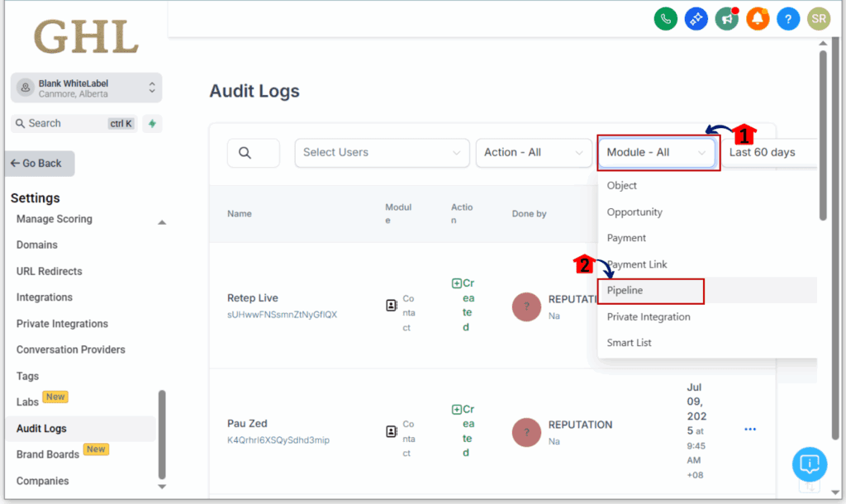This screenshot has width=846, height=504.
Task: Switch the Blank WhiteLabel account selector
Action: click(86, 88)
